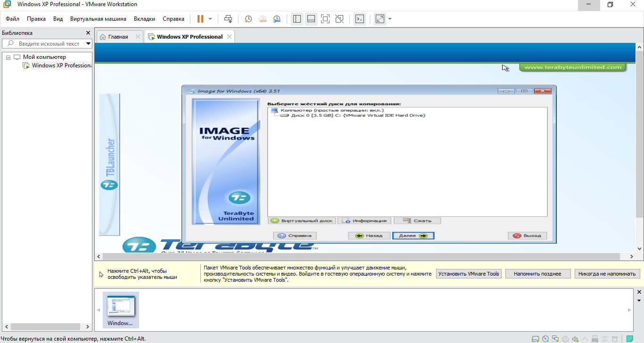Click the full screen mode icon

pos(325,19)
